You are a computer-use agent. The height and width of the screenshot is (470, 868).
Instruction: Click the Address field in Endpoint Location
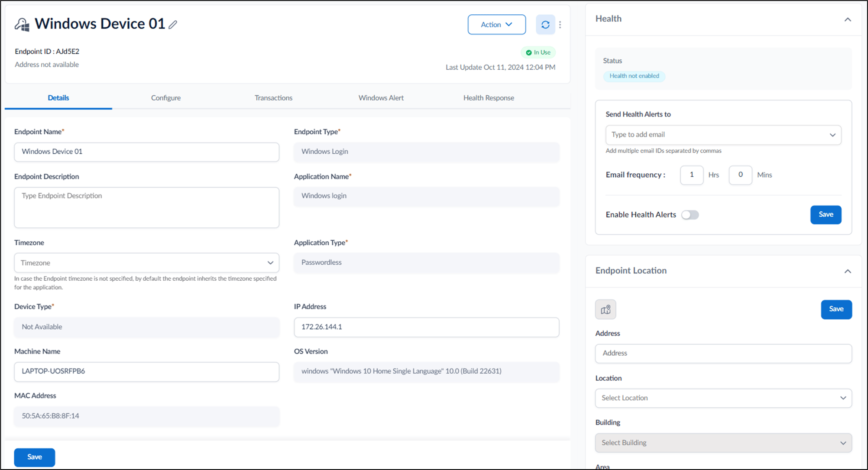[x=723, y=353]
